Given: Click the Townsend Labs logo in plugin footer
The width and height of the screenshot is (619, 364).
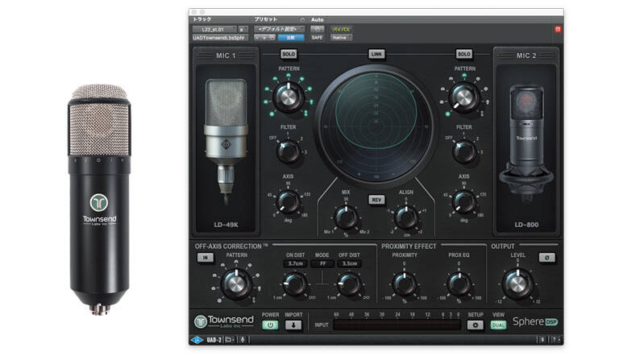Looking at the screenshot, I should click(x=224, y=321).
